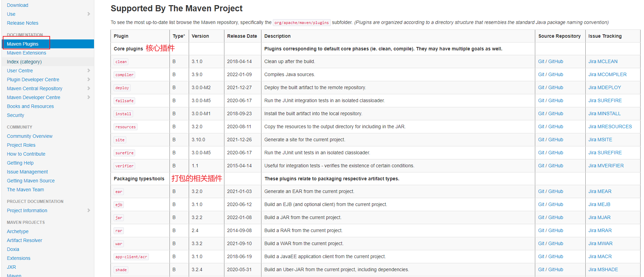This screenshot has width=644, height=277.
Task: Open the ear plugin link
Action: click(x=119, y=192)
